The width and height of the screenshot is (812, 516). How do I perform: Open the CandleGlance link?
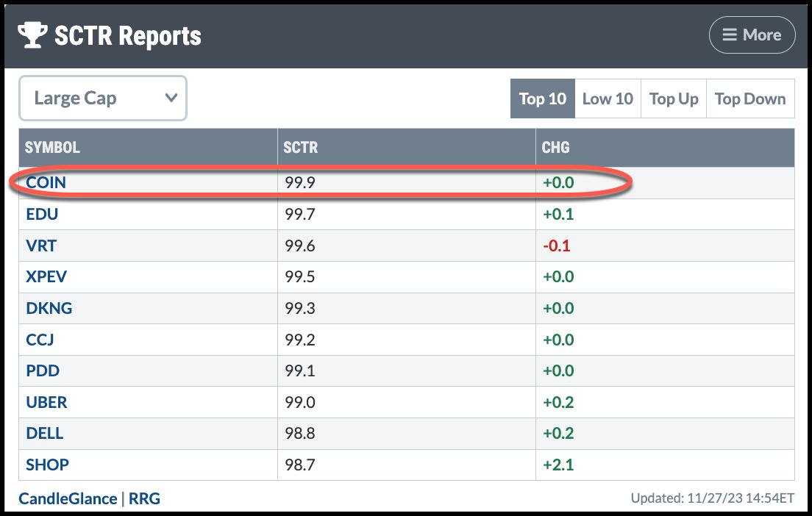pyautogui.click(x=68, y=498)
